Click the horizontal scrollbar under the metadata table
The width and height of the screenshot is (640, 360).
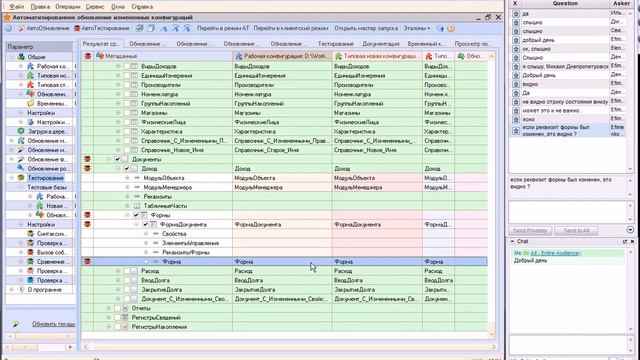[289, 347]
